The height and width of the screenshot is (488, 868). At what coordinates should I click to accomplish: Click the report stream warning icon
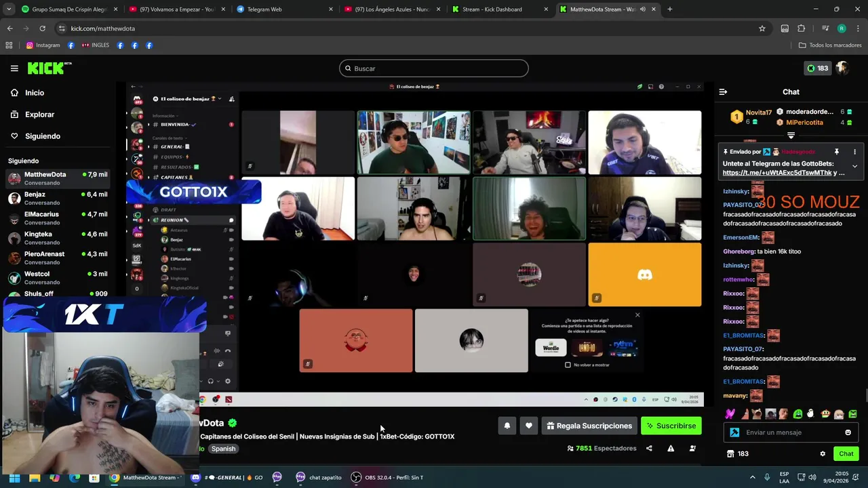pos(671,448)
